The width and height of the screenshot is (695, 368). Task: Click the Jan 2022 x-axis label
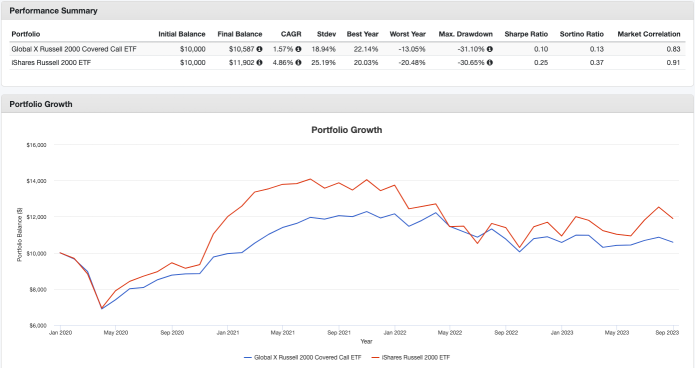[x=394, y=333]
